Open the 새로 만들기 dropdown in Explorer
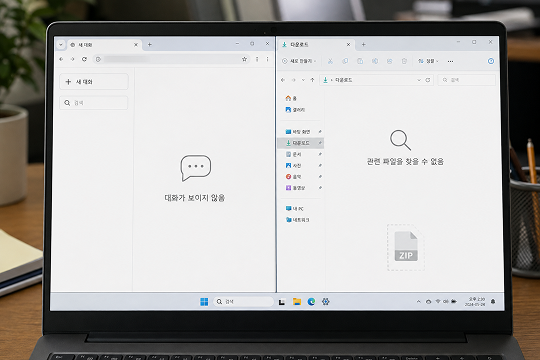The height and width of the screenshot is (360, 540). tap(299, 61)
